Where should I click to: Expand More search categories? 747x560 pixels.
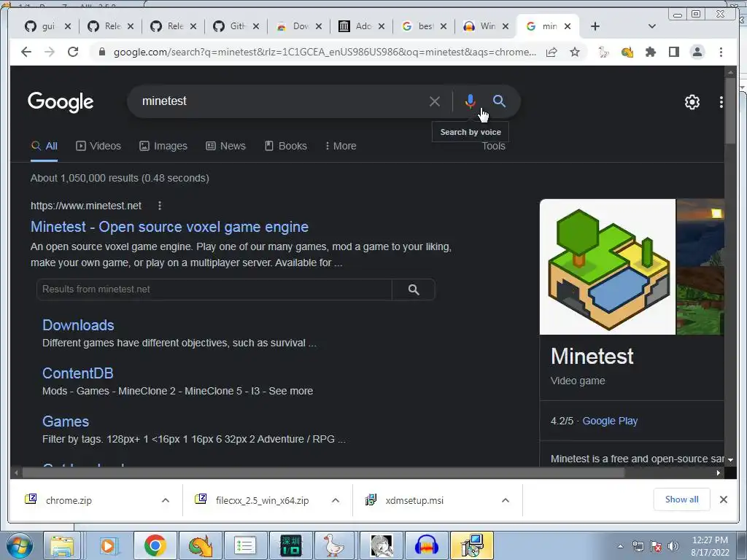[340, 146]
